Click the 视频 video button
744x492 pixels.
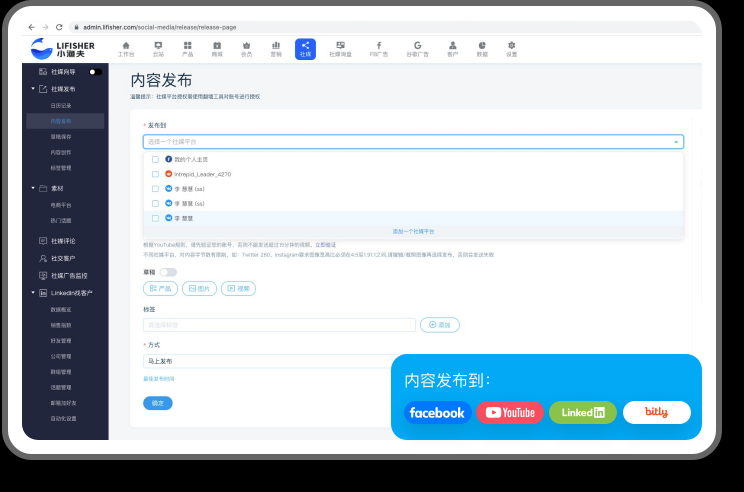tap(238, 288)
